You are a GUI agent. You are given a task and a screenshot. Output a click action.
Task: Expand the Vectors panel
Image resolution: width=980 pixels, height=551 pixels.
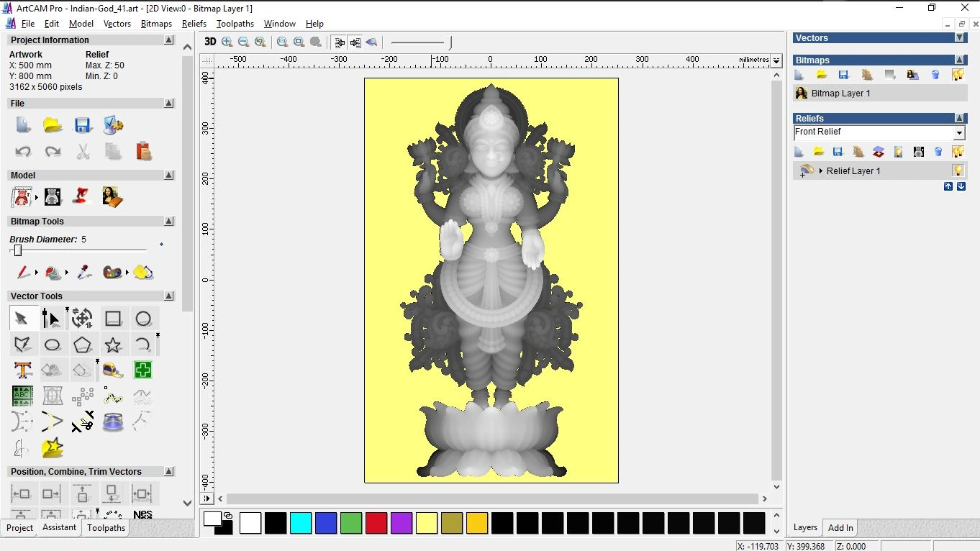[959, 37]
